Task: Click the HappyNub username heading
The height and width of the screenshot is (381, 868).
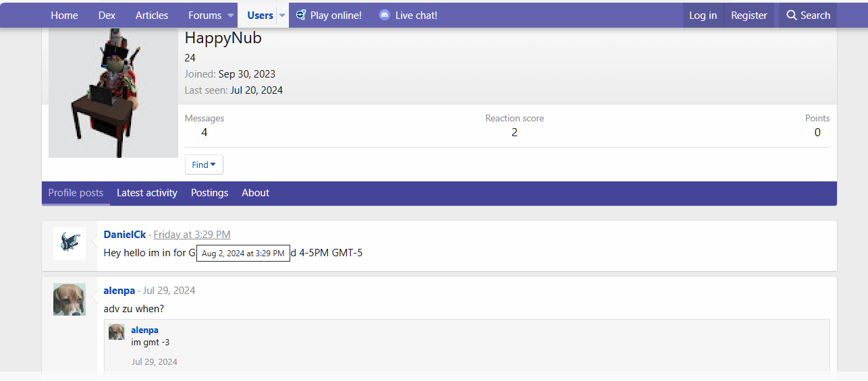Action: click(223, 38)
